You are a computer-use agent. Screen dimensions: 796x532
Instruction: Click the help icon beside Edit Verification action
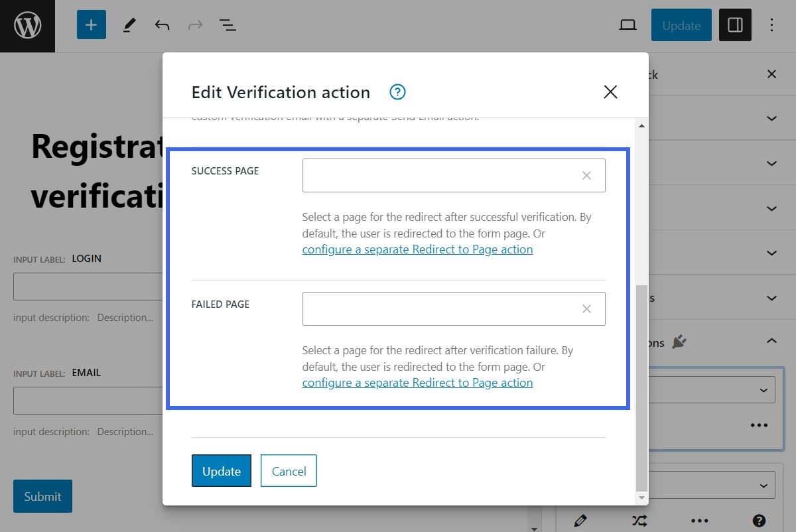coord(397,92)
